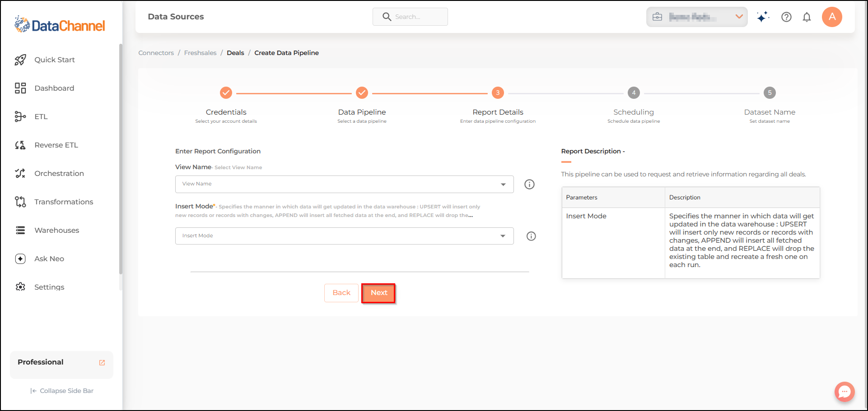Open Reverse ETL menu item
868x411 pixels.
coord(56,145)
